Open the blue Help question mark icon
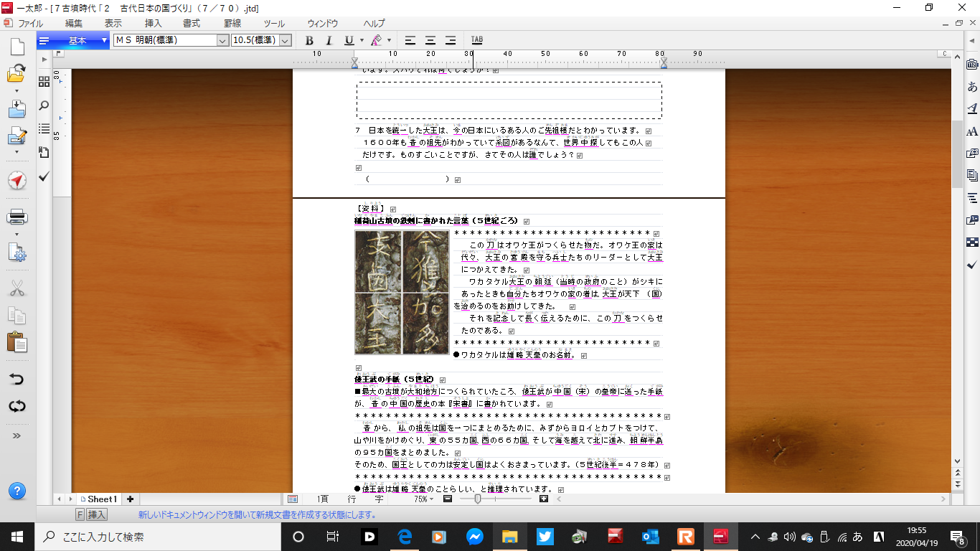 17,491
